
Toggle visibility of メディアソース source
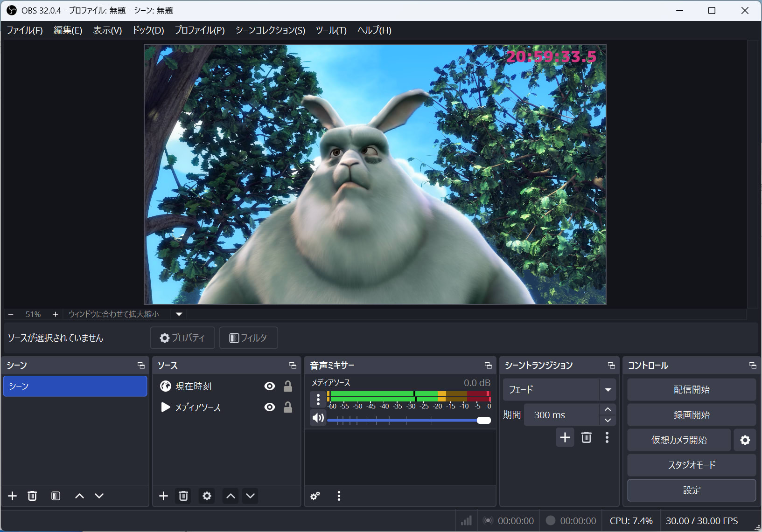click(269, 407)
